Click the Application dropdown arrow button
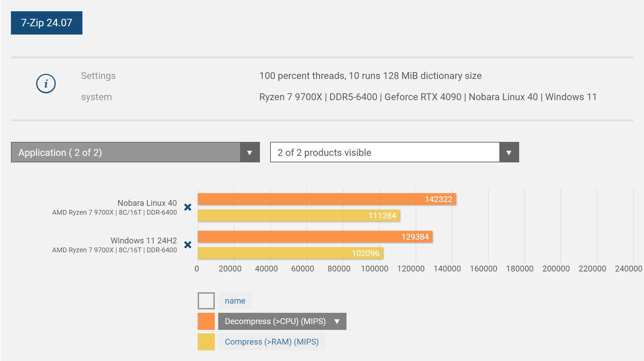The image size is (644, 361). [x=249, y=152]
